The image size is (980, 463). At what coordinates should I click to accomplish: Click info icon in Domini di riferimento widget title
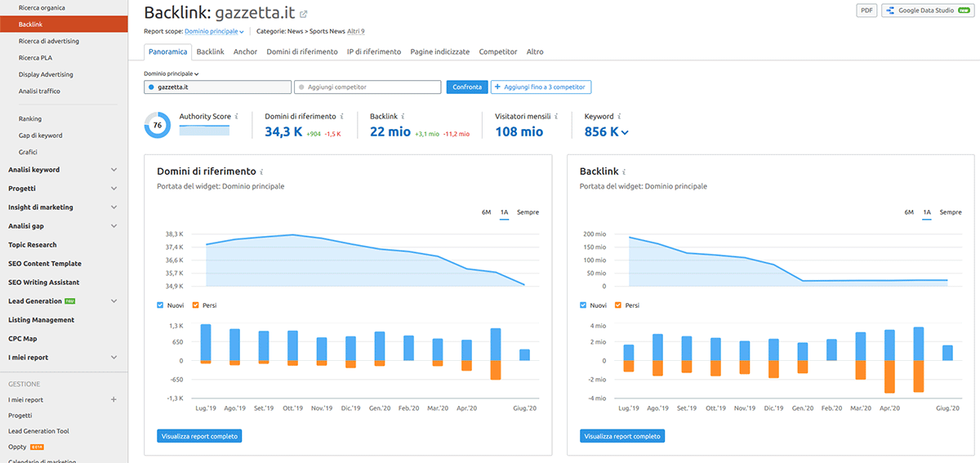click(261, 172)
